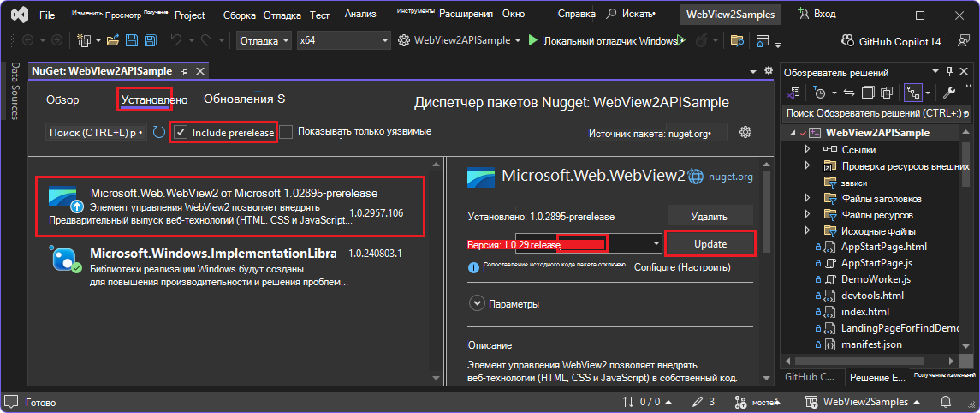Select the Microsoft.Web.WebView2 package row
Screen dimensions: 980x413
tap(230, 206)
